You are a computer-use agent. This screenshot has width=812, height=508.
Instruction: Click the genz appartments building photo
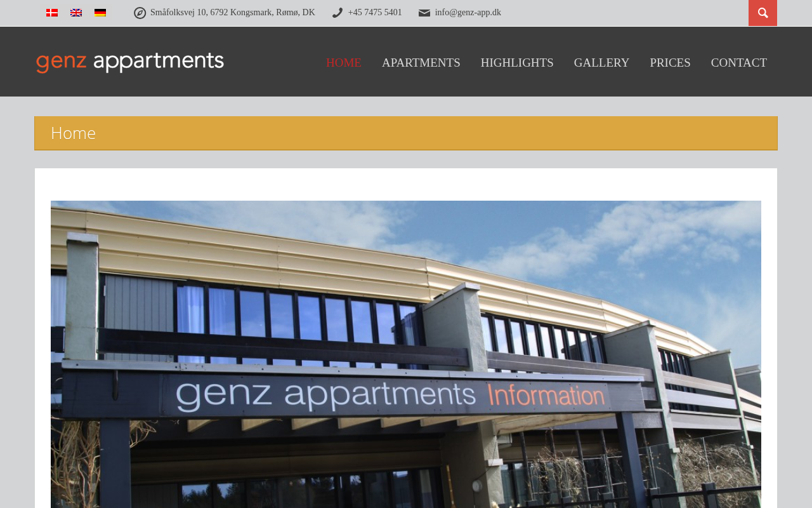tap(406, 354)
